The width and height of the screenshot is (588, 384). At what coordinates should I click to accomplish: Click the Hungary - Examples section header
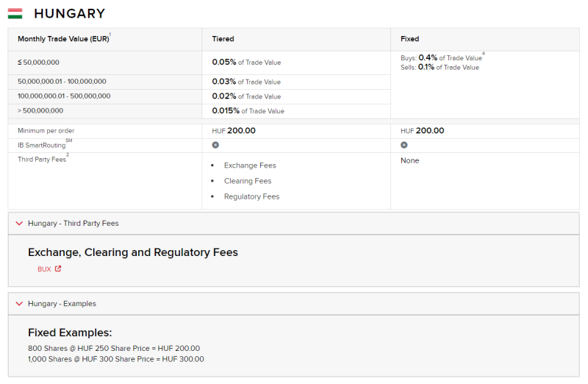pos(293,304)
